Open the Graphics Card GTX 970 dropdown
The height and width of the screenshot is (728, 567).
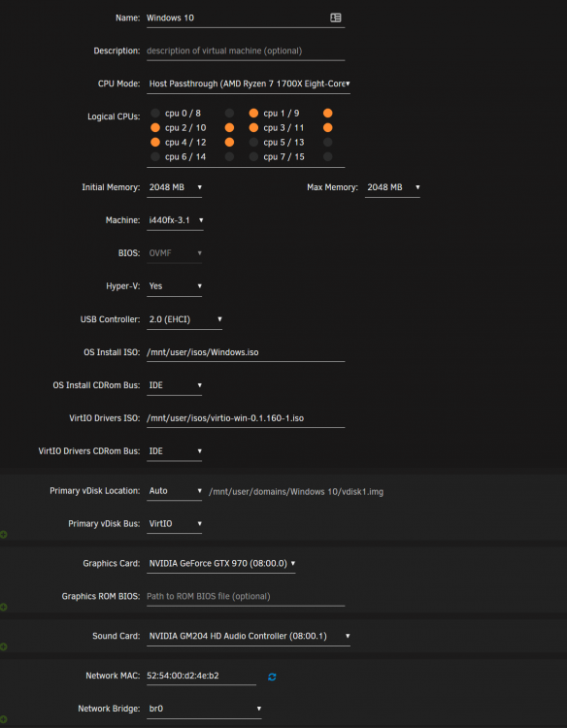[x=221, y=564]
